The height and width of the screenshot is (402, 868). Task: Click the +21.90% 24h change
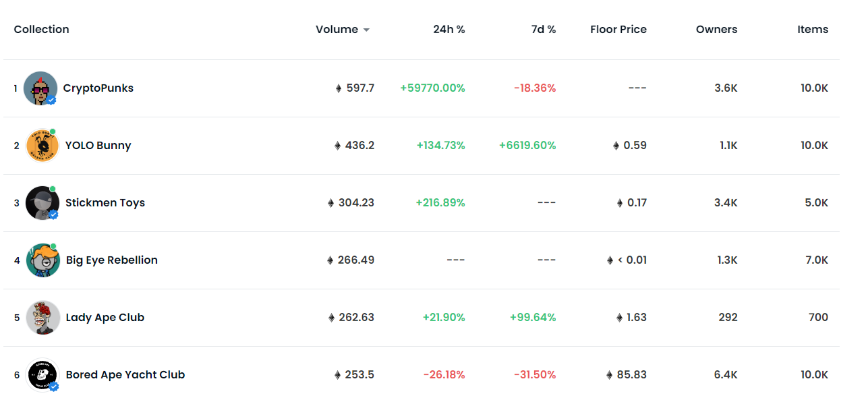[444, 318]
